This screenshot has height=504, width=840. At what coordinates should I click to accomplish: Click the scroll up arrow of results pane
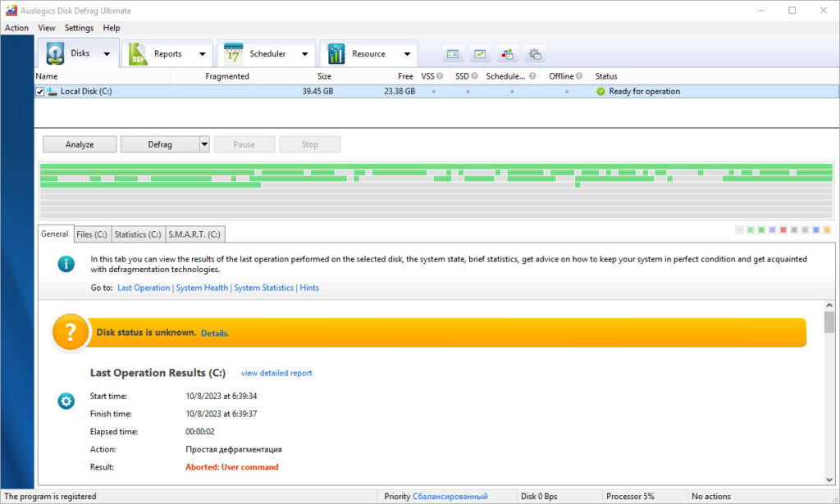pos(829,305)
